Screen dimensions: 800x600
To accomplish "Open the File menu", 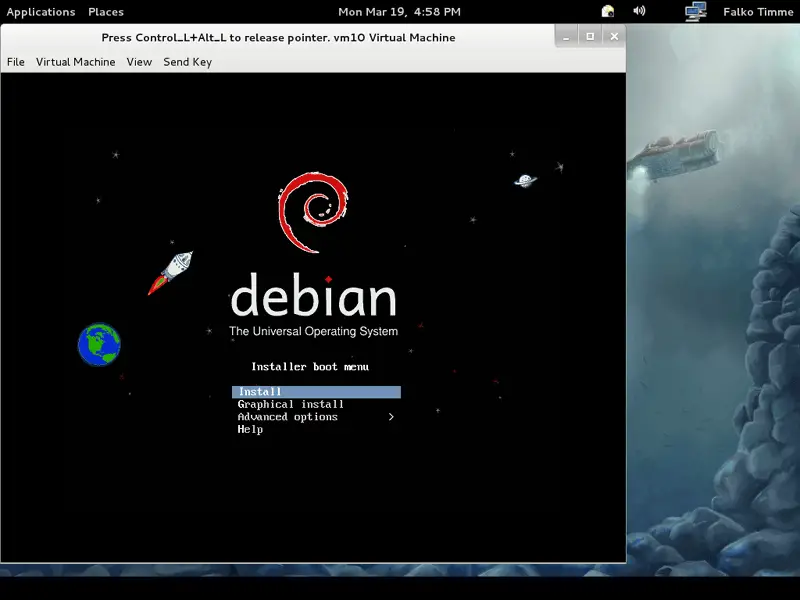I will [15, 62].
